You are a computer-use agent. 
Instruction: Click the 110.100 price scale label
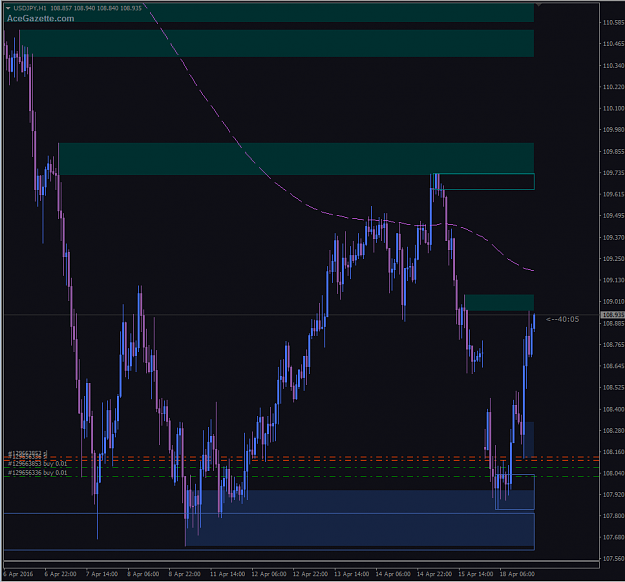click(613, 108)
